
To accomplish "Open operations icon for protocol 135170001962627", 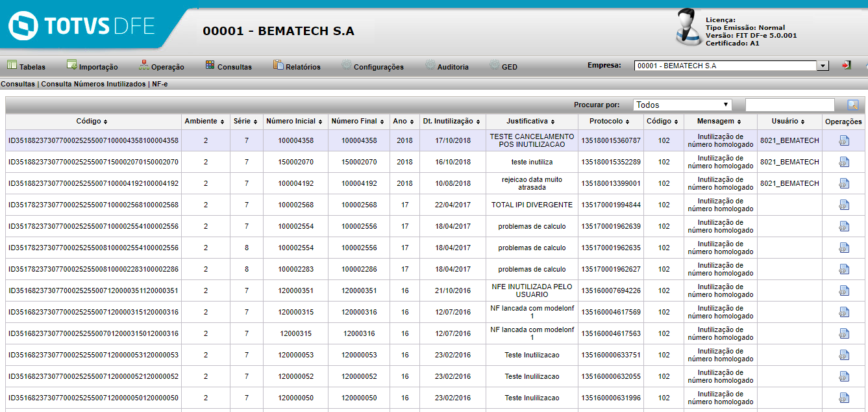I will pyautogui.click(x=843, y=270).
